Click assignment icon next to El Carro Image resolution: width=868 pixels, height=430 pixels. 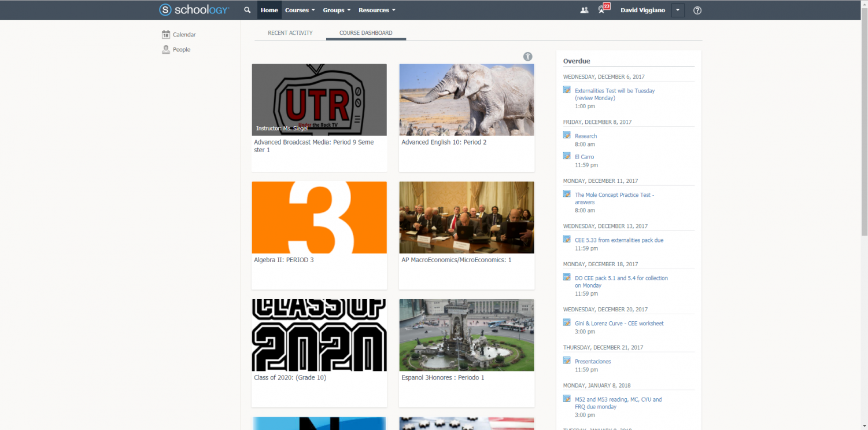[567, 156]
